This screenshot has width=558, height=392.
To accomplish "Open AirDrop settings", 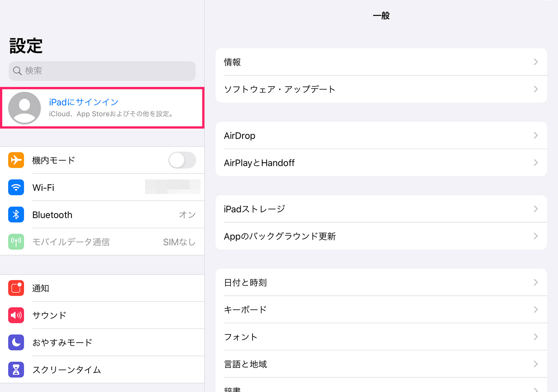I will coord(381,135).
